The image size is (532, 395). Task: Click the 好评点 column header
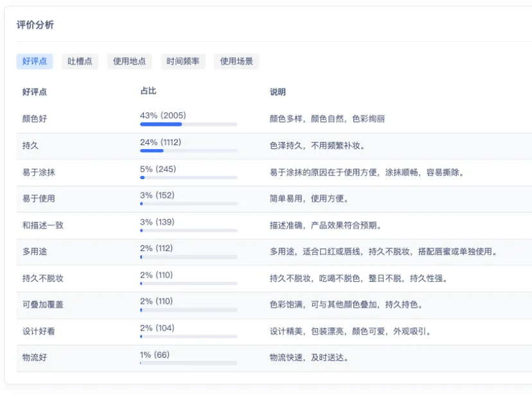(x=35, y=92)
